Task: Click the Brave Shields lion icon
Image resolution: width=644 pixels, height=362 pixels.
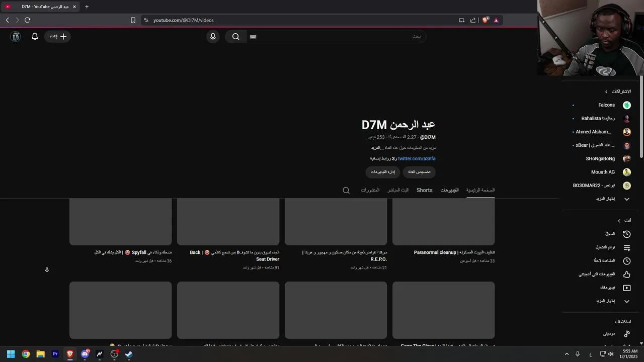Action: coord(485,20)
